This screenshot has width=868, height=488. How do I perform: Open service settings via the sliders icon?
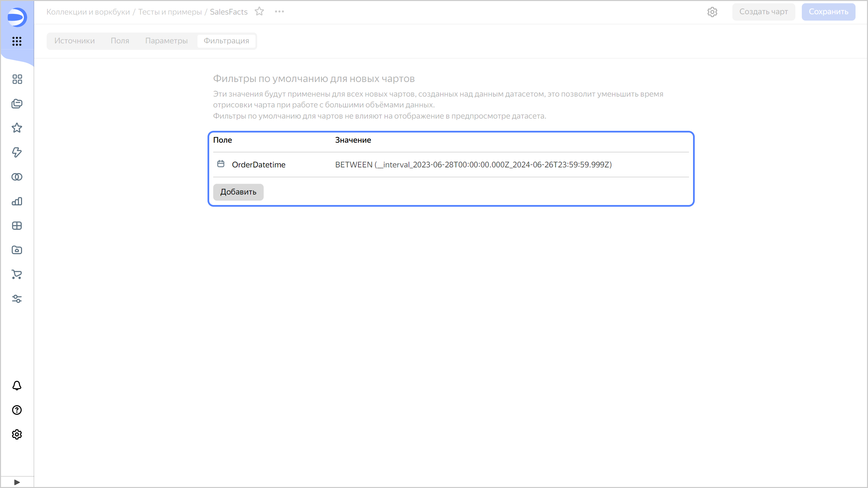pos(17,299)
